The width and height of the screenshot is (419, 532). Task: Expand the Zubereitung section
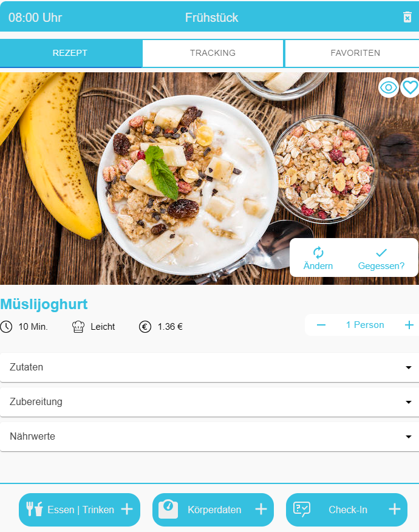pos(209,402)
